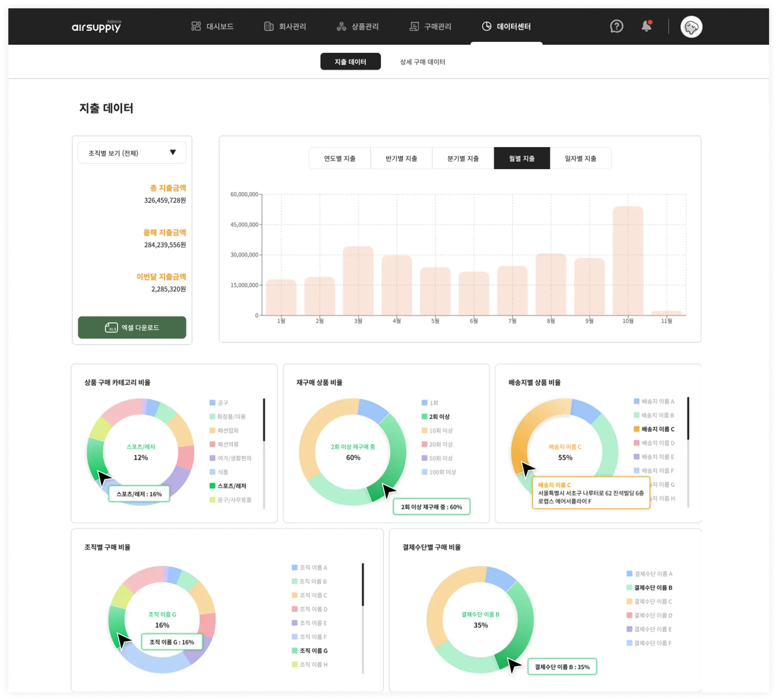This screenshot has height=700, width=777.
Task: Click the 엑셀 다운로드 button
Action: (132, 327)
